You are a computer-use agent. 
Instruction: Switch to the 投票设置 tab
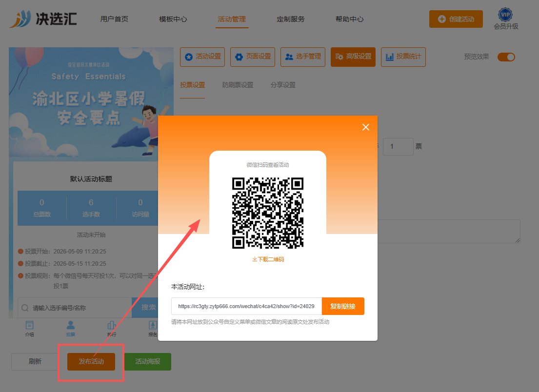[x=193, y=85]
